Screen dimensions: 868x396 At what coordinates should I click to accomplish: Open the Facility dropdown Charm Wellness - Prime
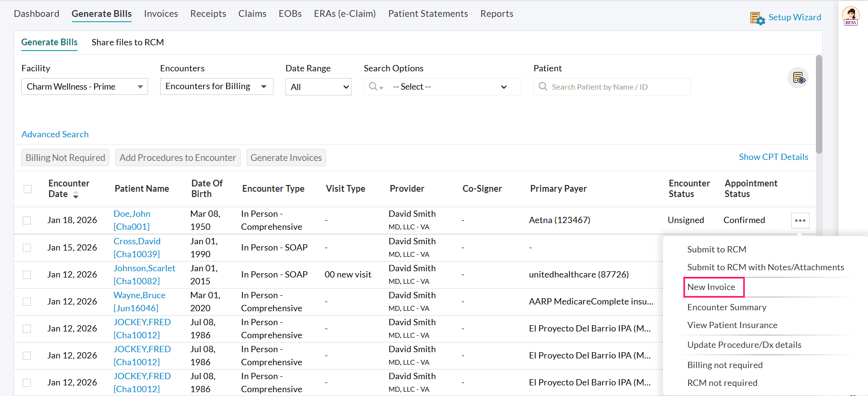[x=84, y=87]
